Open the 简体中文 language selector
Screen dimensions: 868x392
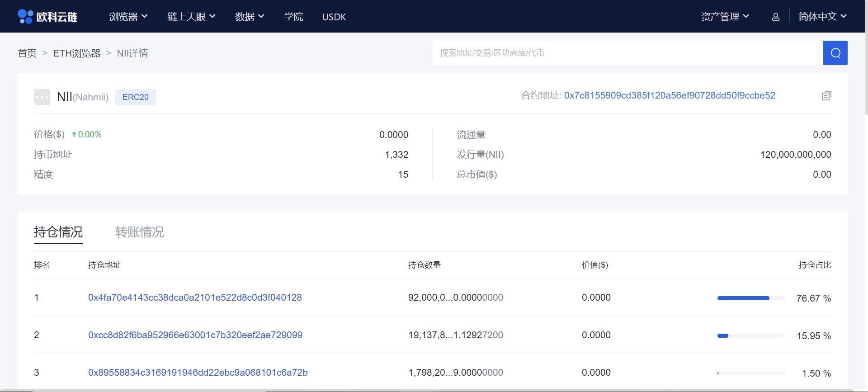(x=822, y=17)
